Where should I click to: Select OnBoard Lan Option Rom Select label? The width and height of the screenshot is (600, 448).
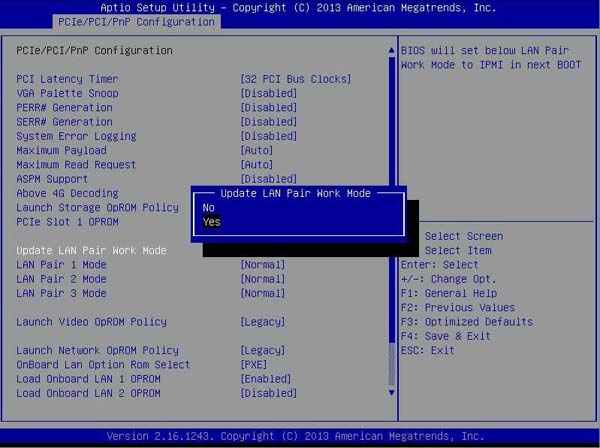pyautogui.click(x=103, y=365)
